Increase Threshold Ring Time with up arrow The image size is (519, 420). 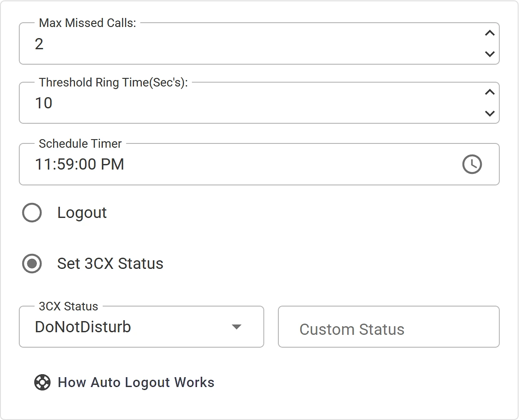489,92
